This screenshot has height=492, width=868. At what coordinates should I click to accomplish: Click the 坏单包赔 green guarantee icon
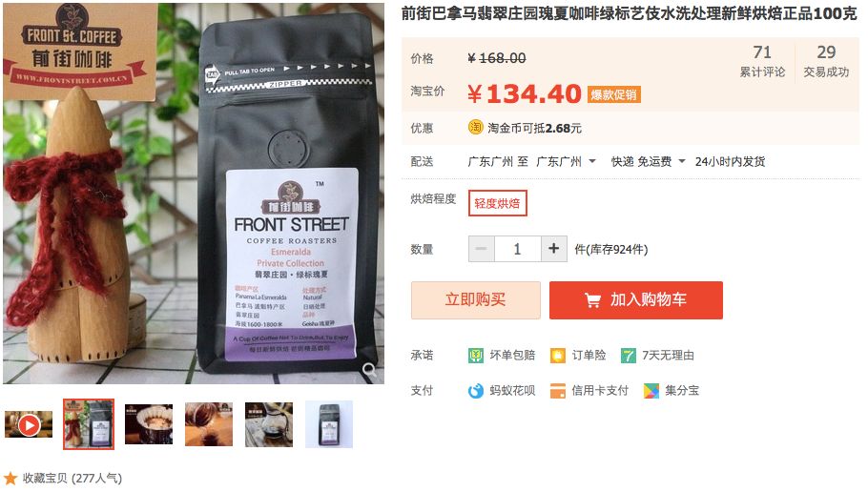point(476,356)
